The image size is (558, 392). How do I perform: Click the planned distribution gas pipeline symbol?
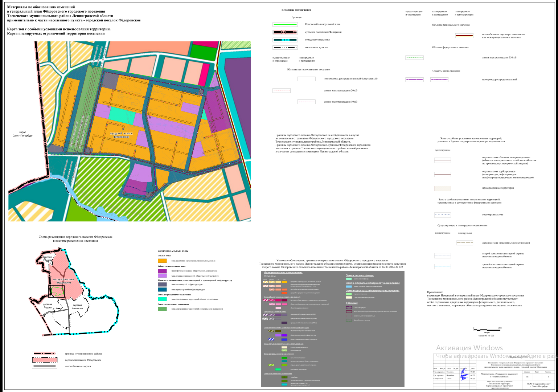click(x=439, y=79)
